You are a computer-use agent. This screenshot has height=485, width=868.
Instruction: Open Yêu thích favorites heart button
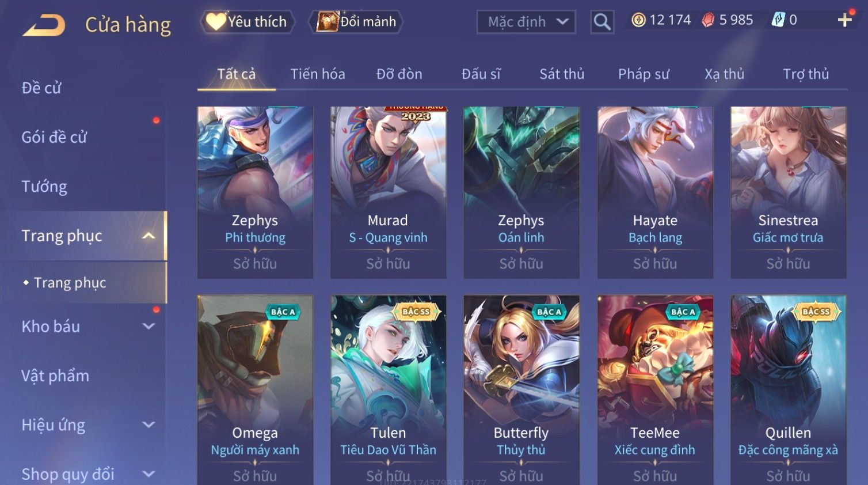(248, 22)
